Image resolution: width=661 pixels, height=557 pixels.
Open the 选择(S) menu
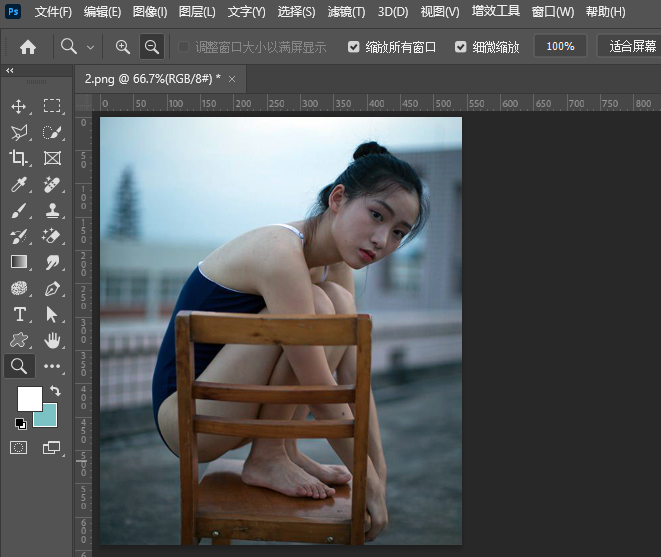[x=296, y=12]
